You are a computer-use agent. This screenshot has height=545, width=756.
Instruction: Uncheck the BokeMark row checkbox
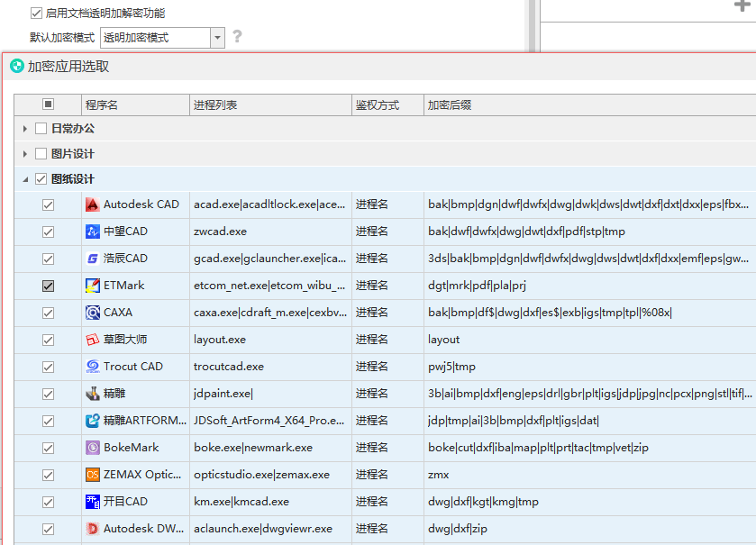pos(49,448)
